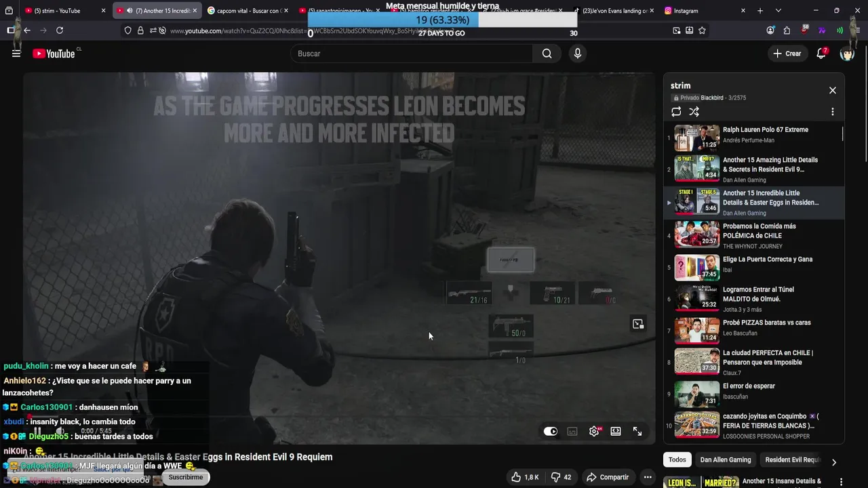Share the video via Compartir

click(x=608, y=477)
